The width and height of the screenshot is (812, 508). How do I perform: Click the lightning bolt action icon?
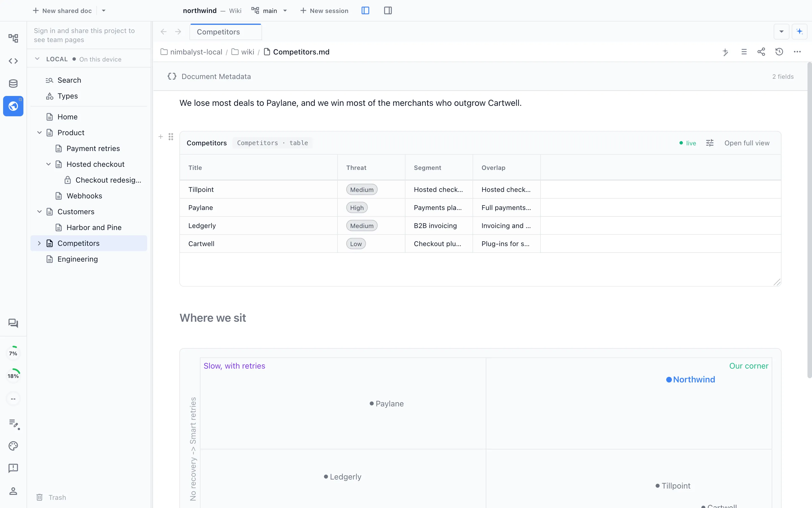(x=725, y=52)
